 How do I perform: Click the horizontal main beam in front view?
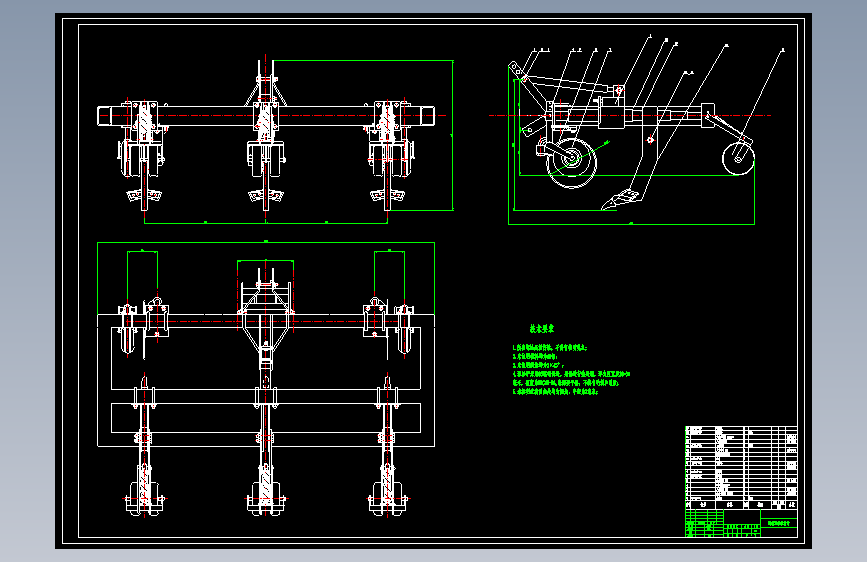pos(265,116)
